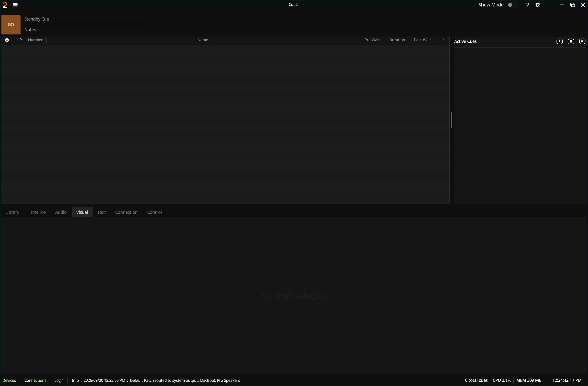
Task: Pause all active cues
Action: click(571, 41)
